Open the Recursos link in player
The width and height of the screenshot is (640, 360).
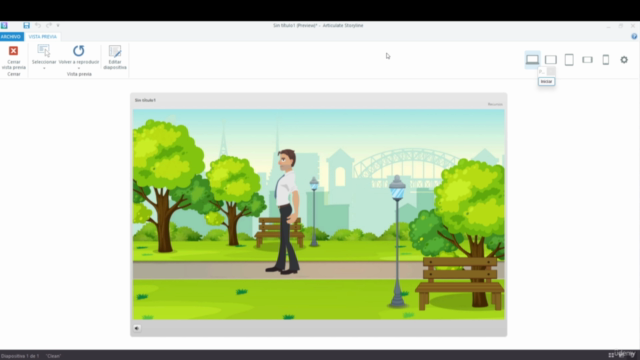click(495, 104)
